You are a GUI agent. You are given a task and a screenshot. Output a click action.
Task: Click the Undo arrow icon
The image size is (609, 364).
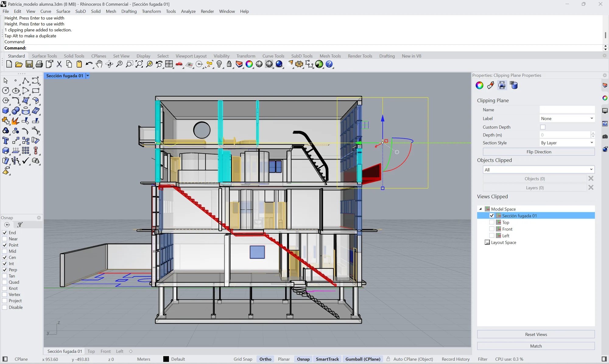coord(89,64)
